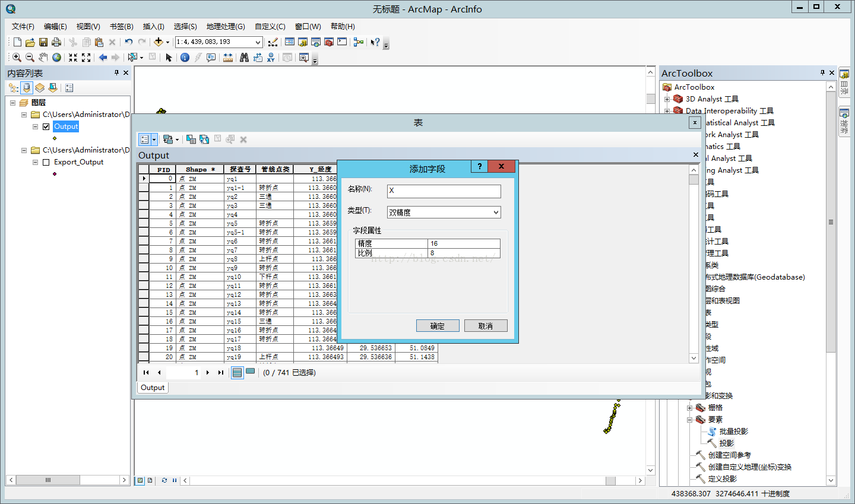The height and width of the screenshot is (504, 855).
Task: Click the 名称 input field containing X
Action: tap(444, 191)
